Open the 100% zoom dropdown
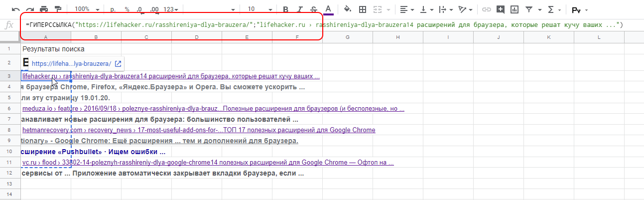Image resolution: width=644 pixels, height=200 pixels. tap(86, 9)
